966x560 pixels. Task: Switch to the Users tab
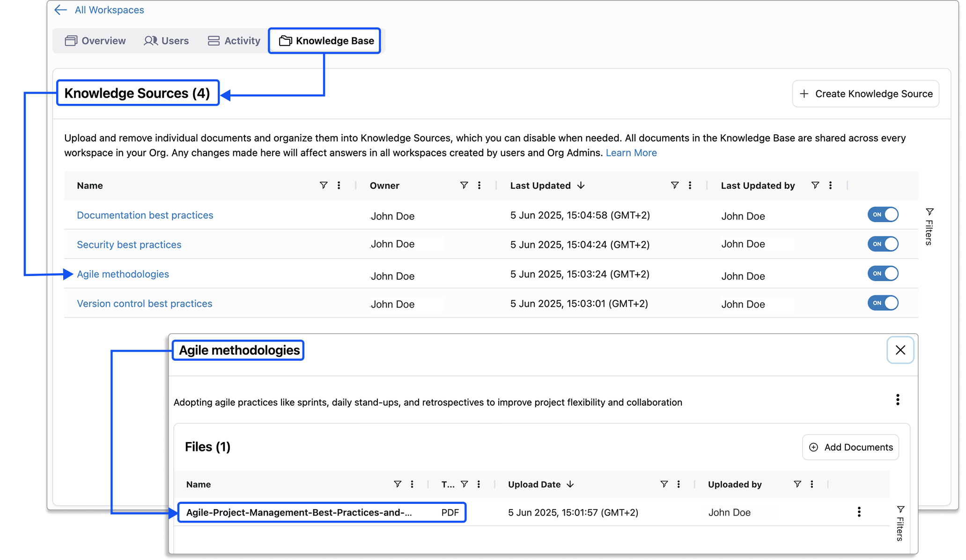point(166,41)
